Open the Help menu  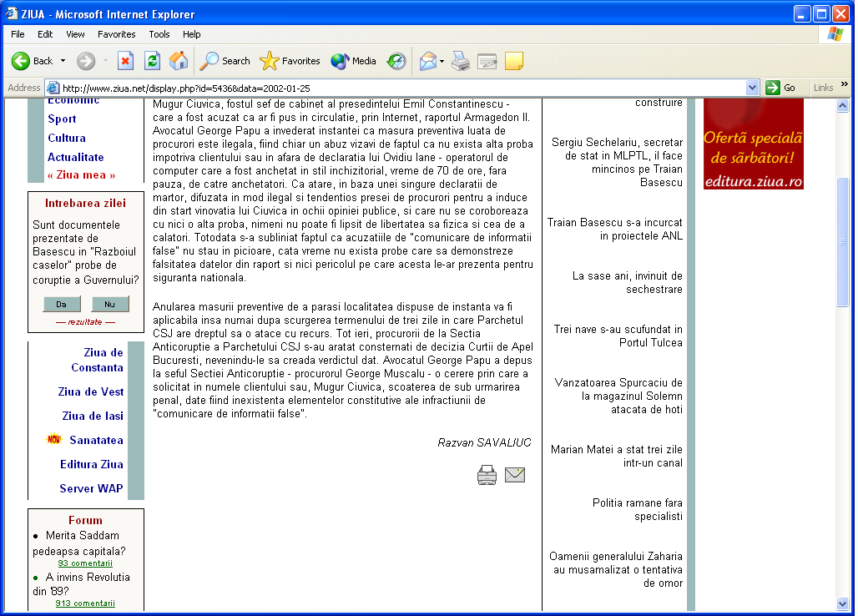click(191, 34)
